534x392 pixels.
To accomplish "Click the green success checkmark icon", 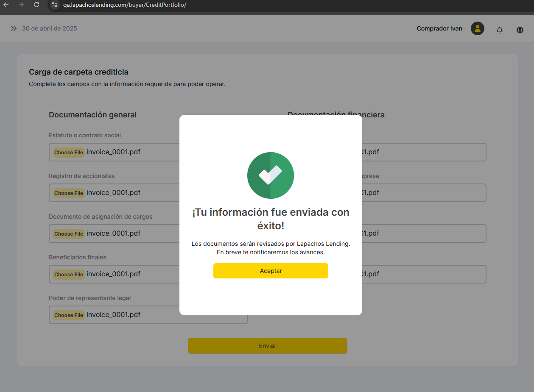I will (271, 175).
